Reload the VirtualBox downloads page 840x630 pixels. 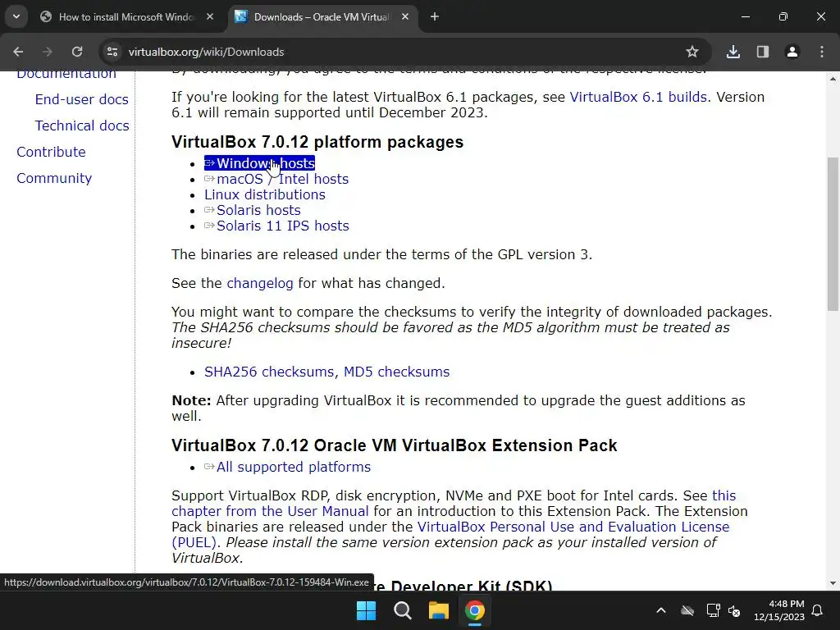(x=77, y=52)
